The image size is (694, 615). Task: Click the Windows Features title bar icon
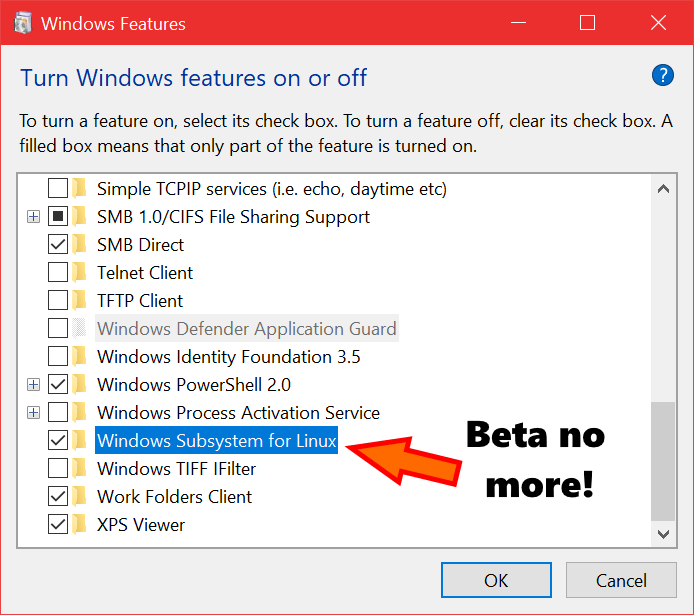(x=23, y=23)
